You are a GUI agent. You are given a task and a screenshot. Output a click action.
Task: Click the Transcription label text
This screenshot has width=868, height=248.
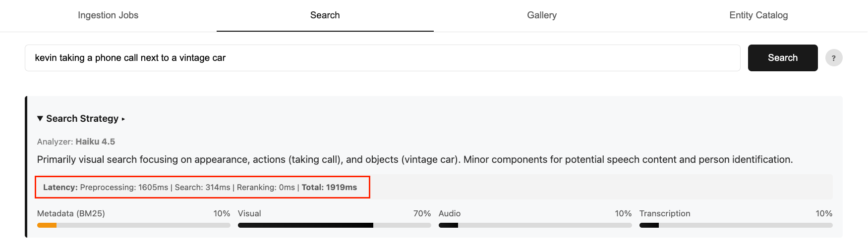coord(664,213)
